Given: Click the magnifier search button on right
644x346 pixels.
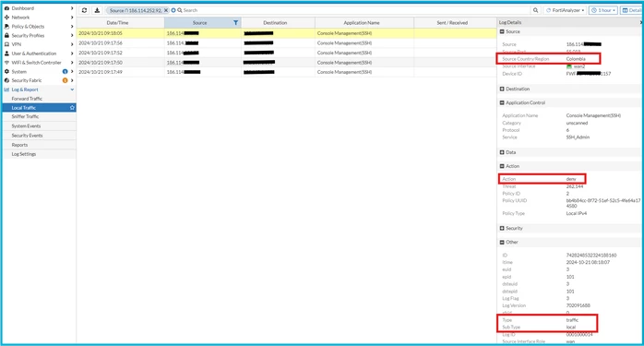Looking at the screenshot, I should pyautogui.click(x=535, y=10).
